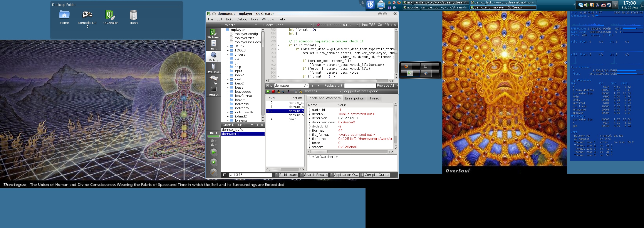Launch Komodo IDE 5 from desktop
The width and height of the screenshot is (644, 228).
(87, 19)
